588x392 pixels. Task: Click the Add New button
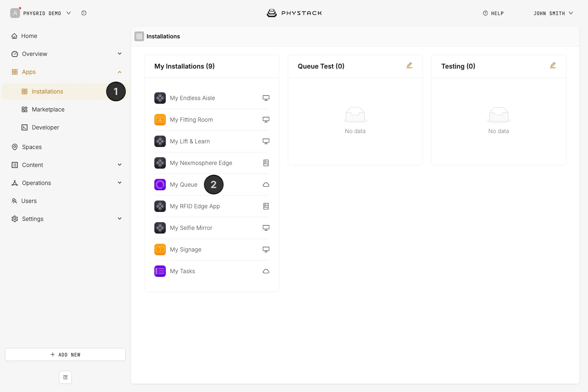tap(65, 354)
